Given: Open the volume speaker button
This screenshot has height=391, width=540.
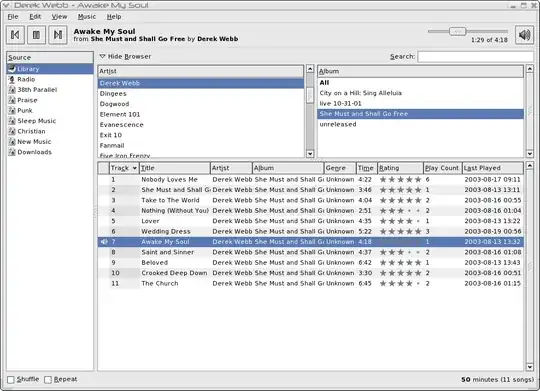Looking at the screenshot, I should tap(525, 35).
